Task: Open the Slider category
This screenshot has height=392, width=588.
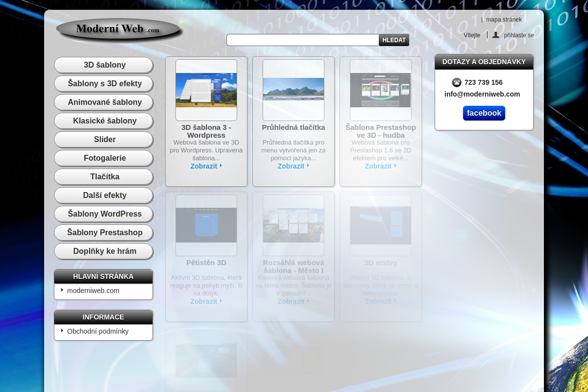Action: 104,140
